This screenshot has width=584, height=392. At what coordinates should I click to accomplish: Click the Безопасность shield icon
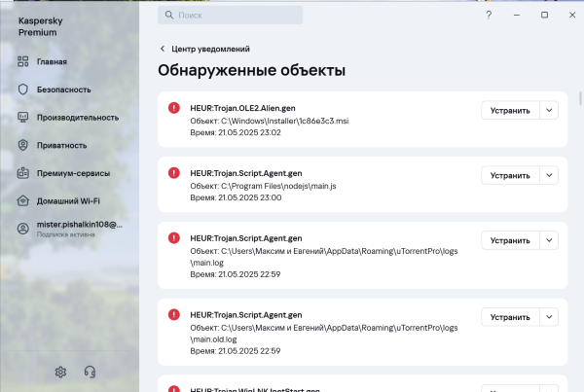[x=22, y=89]
